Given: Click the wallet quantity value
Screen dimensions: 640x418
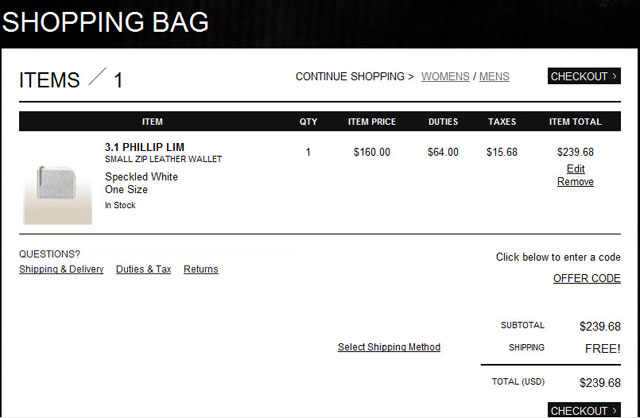Looking at the screenshot, I should pyautogui.click(x=308, y=152).
